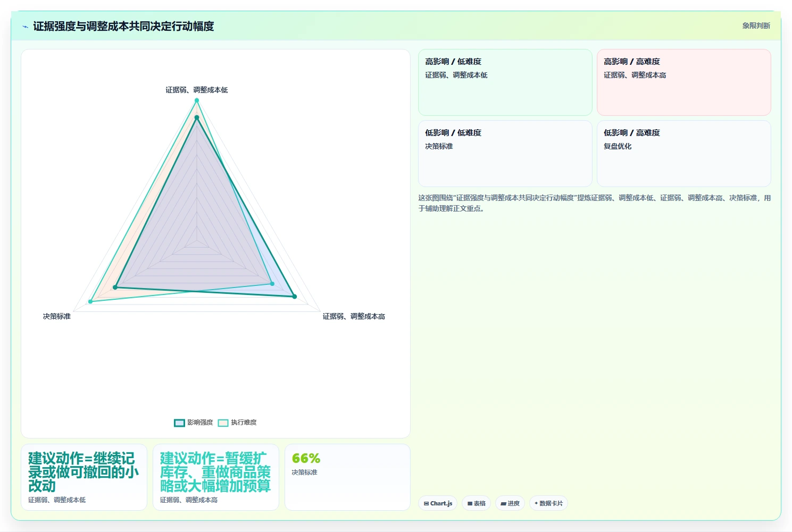Image resolution: width=792 pixels, height=532 pixels.
Task: Click radar axis label 决策标准
Action: pyautogui.click(x=57, y=316)
